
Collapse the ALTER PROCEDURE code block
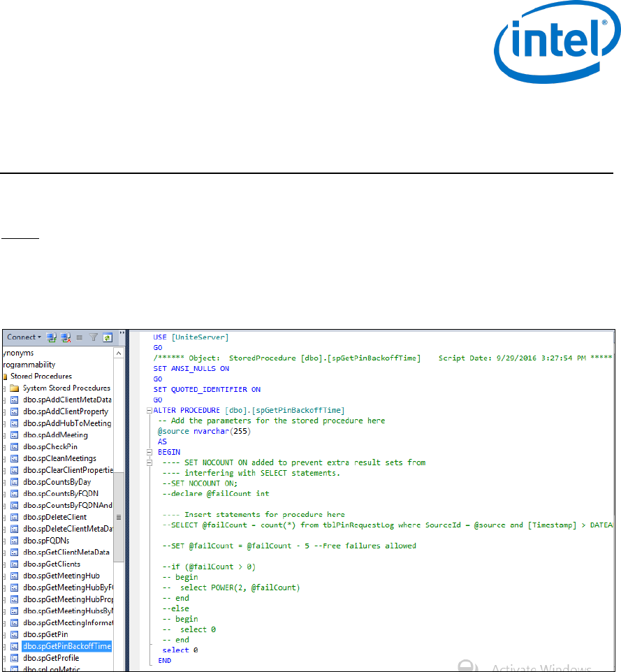149,410
